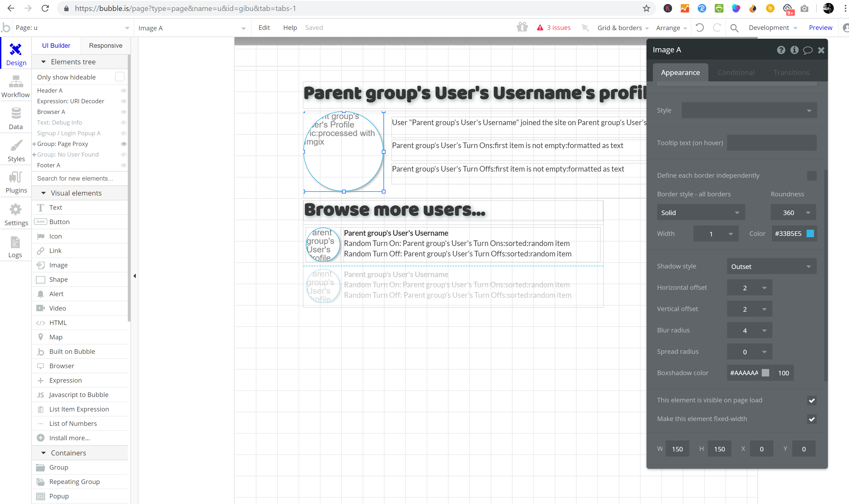849x504 pixels.
Task: Click the 3 issues warning button
Action: pyautogui.click(x=554, y=27)
